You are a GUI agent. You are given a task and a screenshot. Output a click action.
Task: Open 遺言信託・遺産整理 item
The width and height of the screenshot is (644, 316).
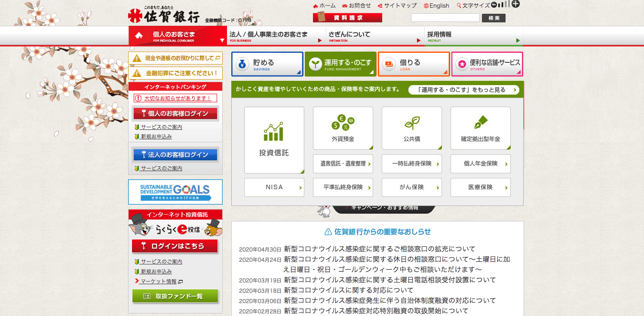343,164
